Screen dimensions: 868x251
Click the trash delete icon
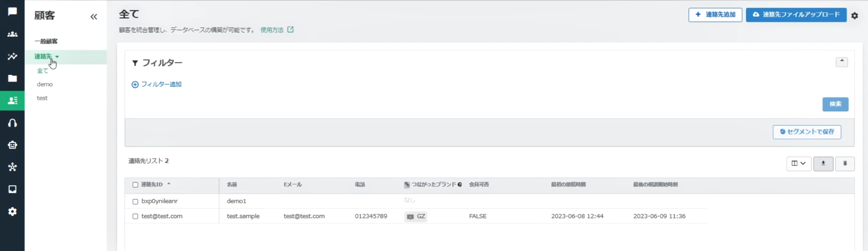845,163
